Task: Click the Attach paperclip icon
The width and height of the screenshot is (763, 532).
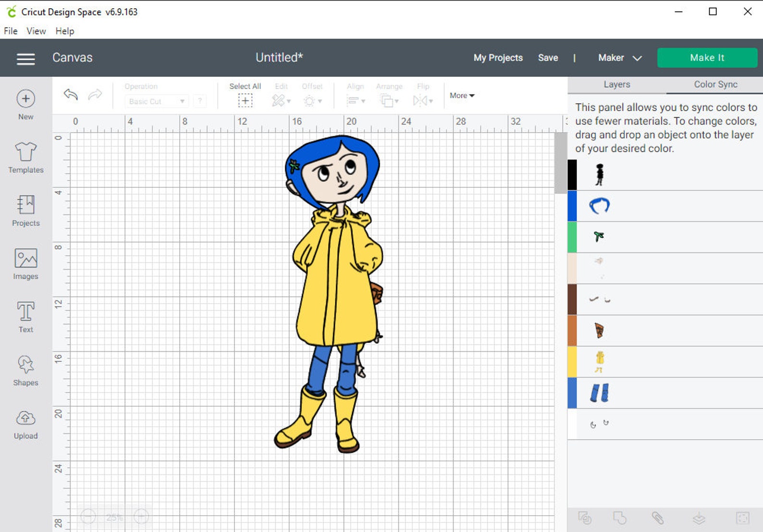Action: tap(657, 518)
